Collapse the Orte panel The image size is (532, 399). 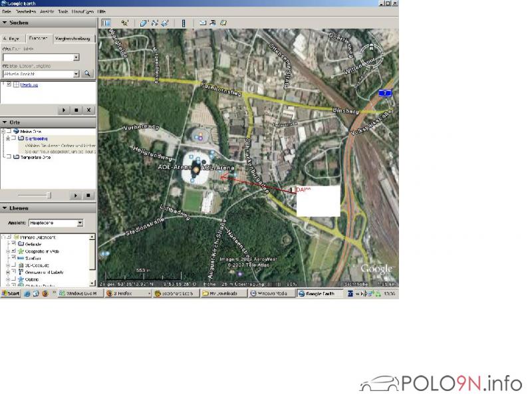coord(5,122)
